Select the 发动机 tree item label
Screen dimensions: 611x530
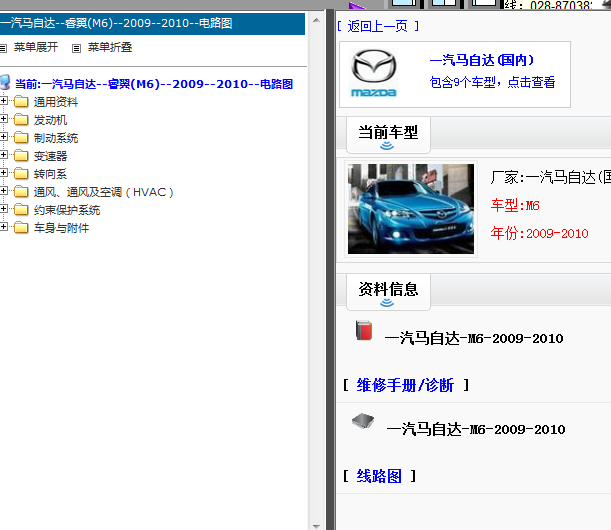coord(50,120)
